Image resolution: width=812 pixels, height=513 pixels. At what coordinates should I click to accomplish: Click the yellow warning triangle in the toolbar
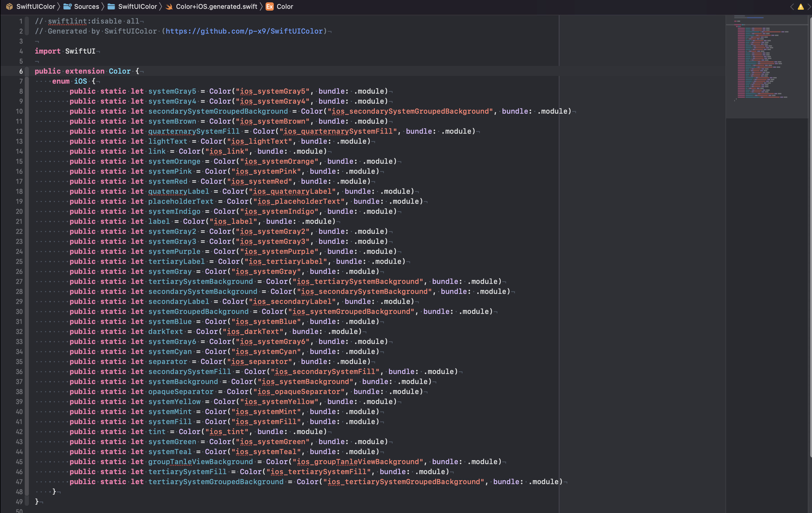801,7
